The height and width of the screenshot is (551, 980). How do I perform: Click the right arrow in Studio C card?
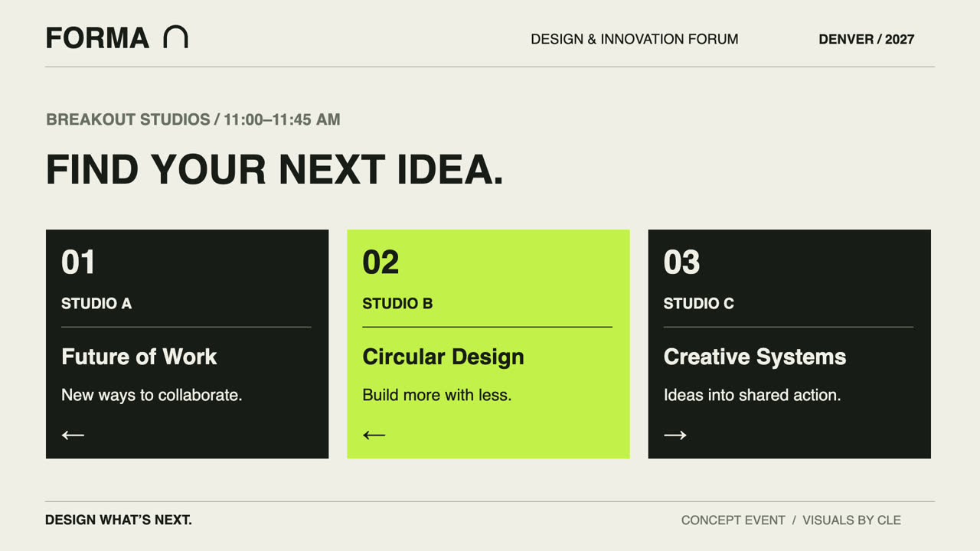tap(675, 435)
